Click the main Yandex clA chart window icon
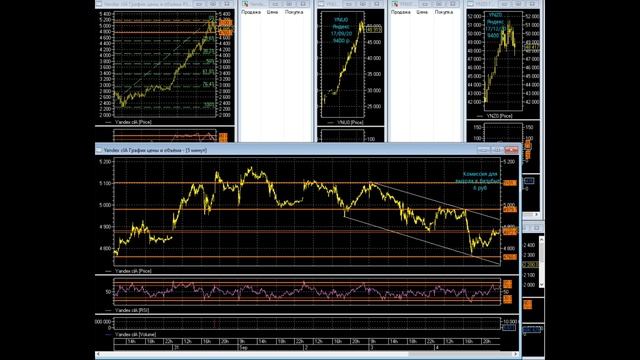640x360 pixels. point(99,150)
